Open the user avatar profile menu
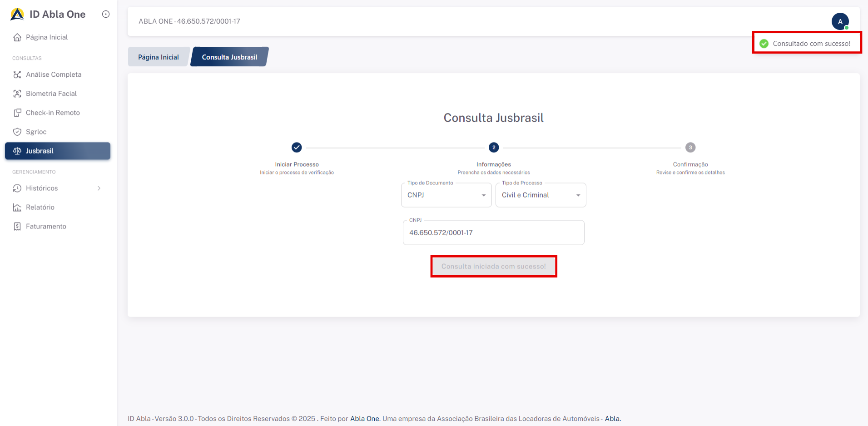Screen dimensions: 868x426 840,21
